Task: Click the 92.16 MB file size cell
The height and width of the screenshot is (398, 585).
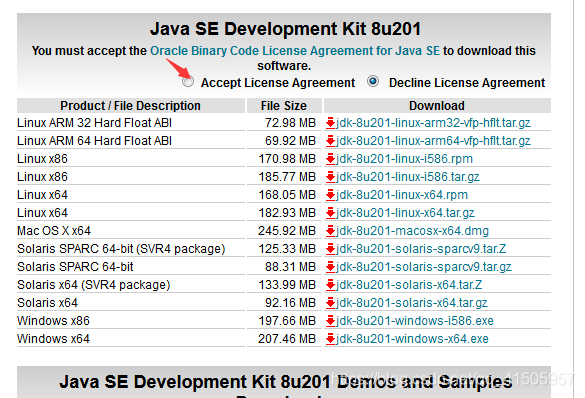Action: pos(290,303)
